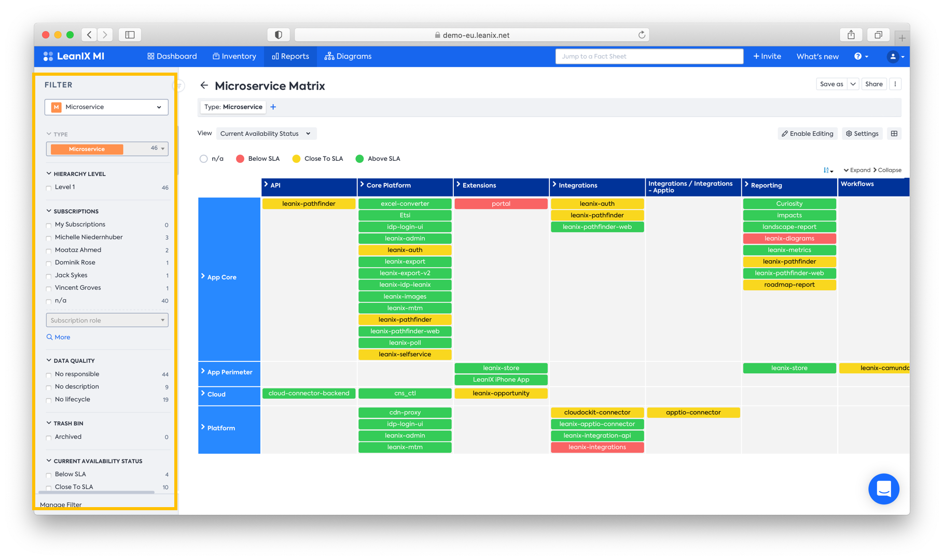Check My Subscriptions checkbox
The width and height of the screenshot is (944, 560).
pyautogui.click(x=49, y=225)
